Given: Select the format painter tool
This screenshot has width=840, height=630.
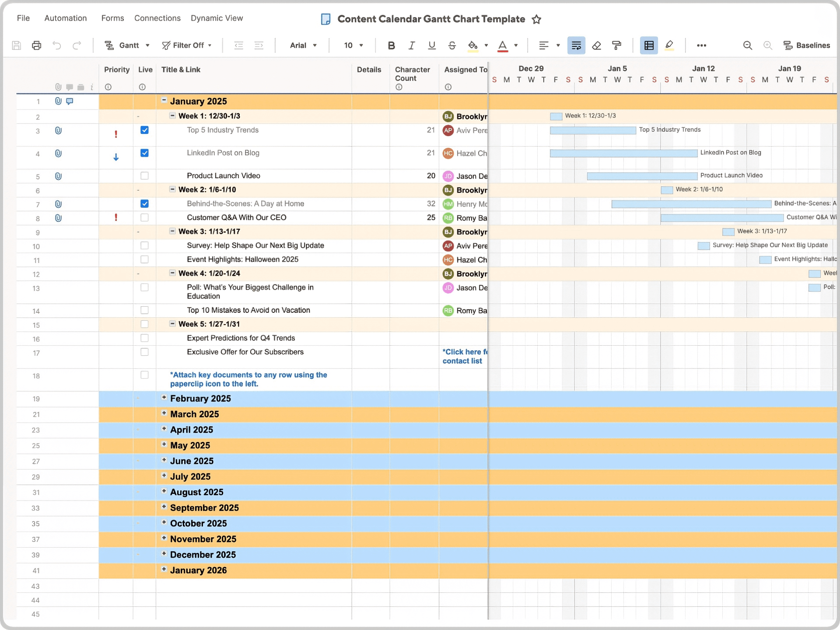Looking at the screenshot, I should coord(616,45).
